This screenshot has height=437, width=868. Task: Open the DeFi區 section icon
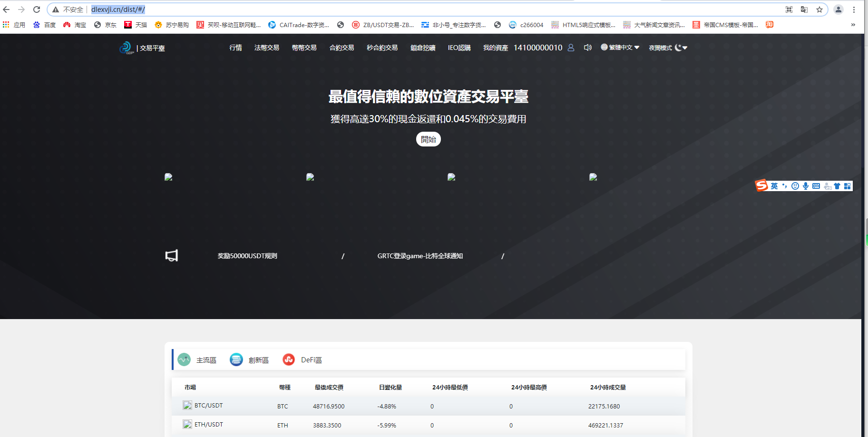pos(289,359)
